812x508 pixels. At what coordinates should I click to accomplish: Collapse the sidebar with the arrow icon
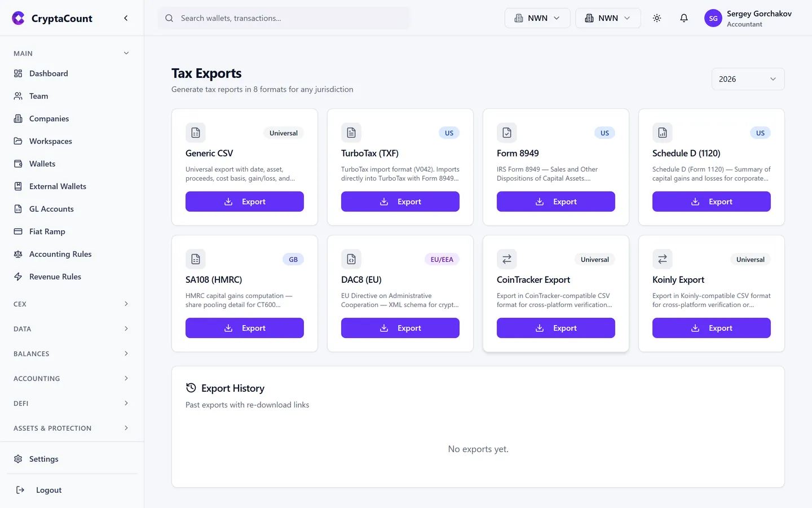126,18
